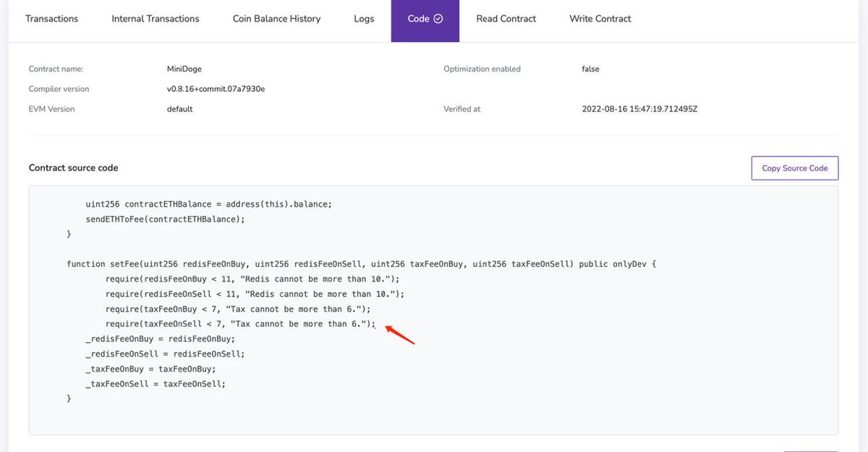Go to Write Contract tab
The height and width of the screenshot is (452, 868).
tap(600, 19)
